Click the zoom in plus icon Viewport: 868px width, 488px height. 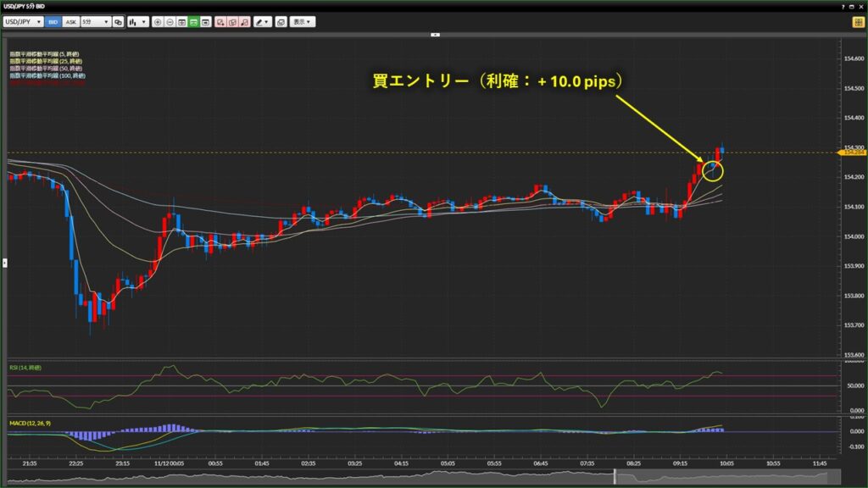click(x=158, y=21)
